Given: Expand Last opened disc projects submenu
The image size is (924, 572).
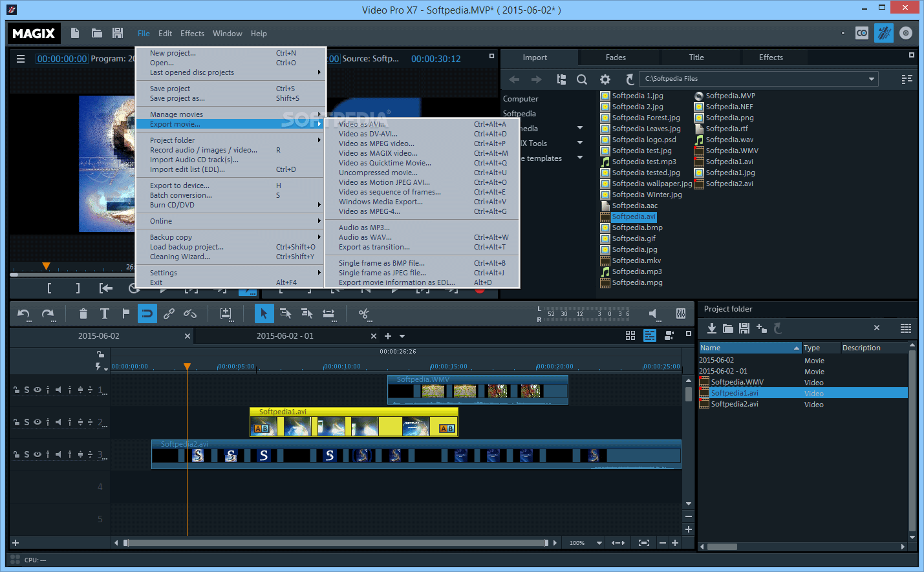Looking at the screenshot, I should (x=230, y=72).
